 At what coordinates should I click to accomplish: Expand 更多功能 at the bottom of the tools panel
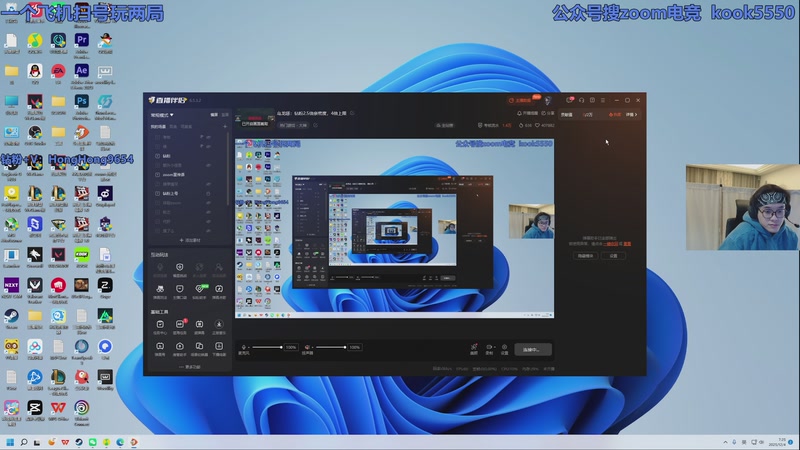coord(190,367)
